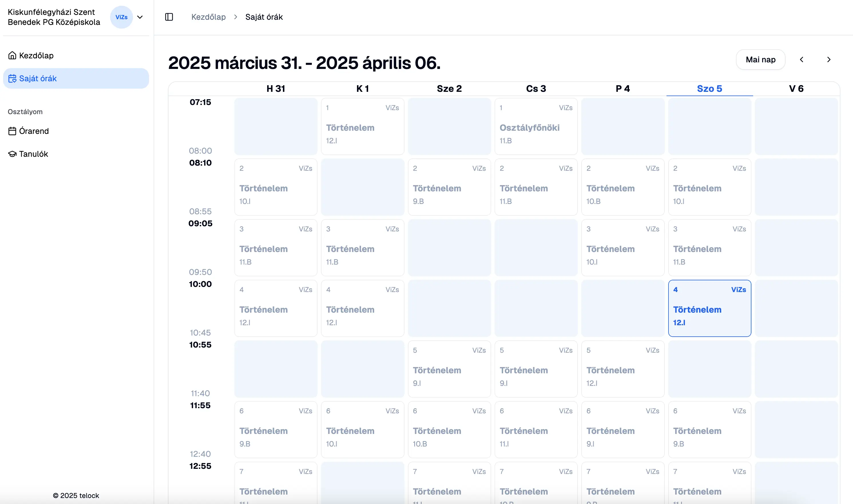This screenshot has height=504, width=853.
Task: Click the Mai nap button
Action: 760,60
